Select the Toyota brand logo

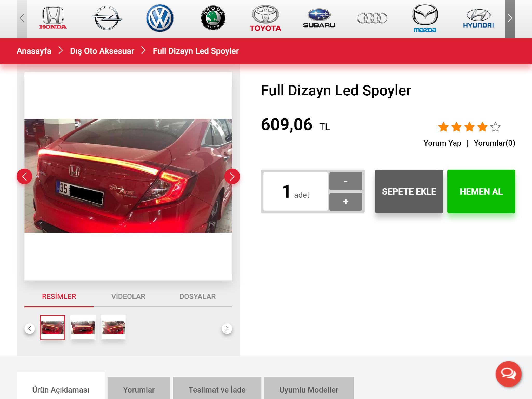point(265,18)
